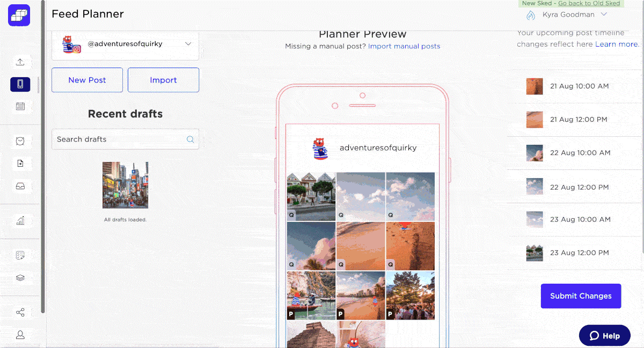Open the Calendar view icon
The width and height of the screenshot is (644, 348).
coord(20,106)
